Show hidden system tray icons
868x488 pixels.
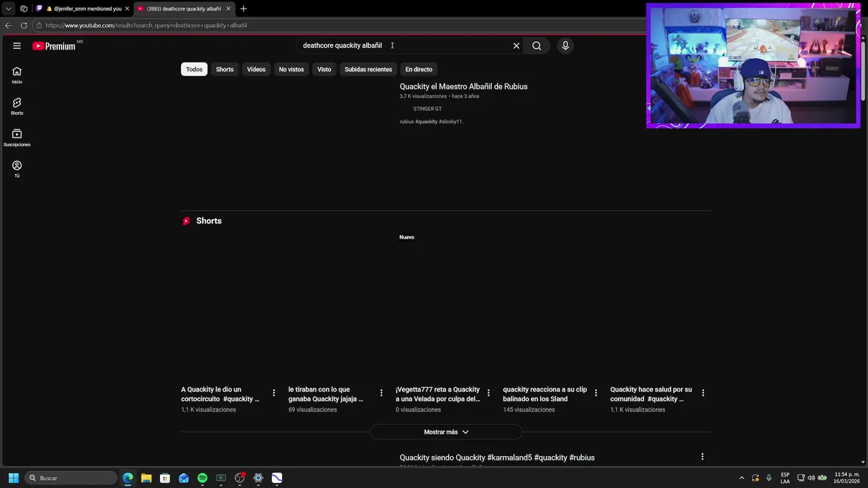pos(741,478)
